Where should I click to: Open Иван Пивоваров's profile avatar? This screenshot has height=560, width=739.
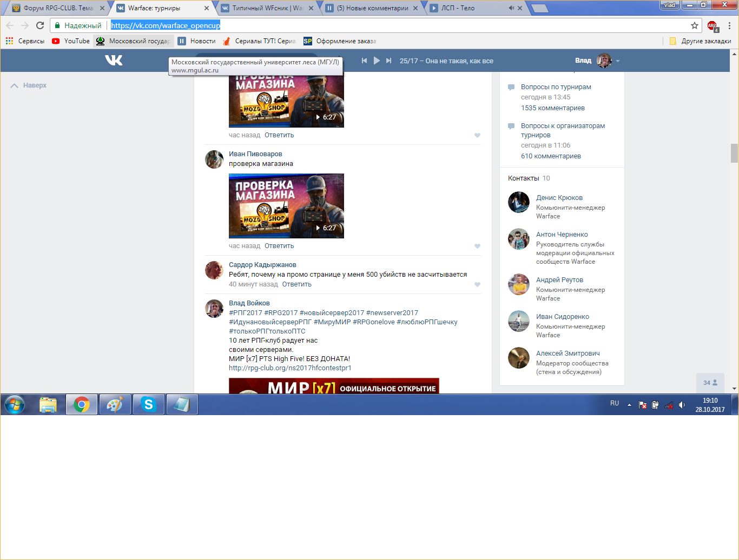click(214, 159)
